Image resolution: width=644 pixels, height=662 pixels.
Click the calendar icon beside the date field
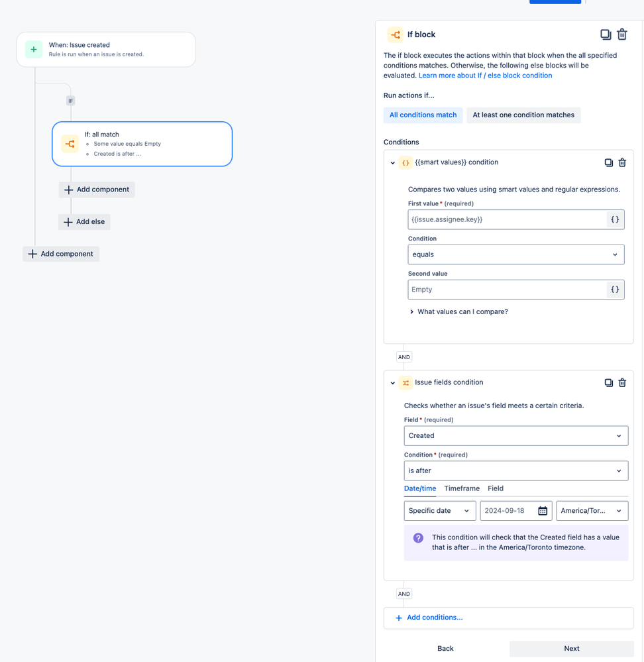541,510
